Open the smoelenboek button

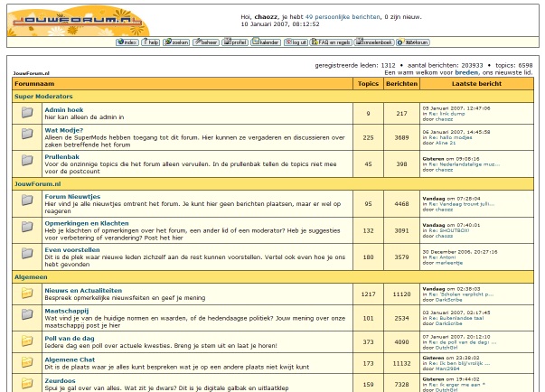(x=375, y=42)
